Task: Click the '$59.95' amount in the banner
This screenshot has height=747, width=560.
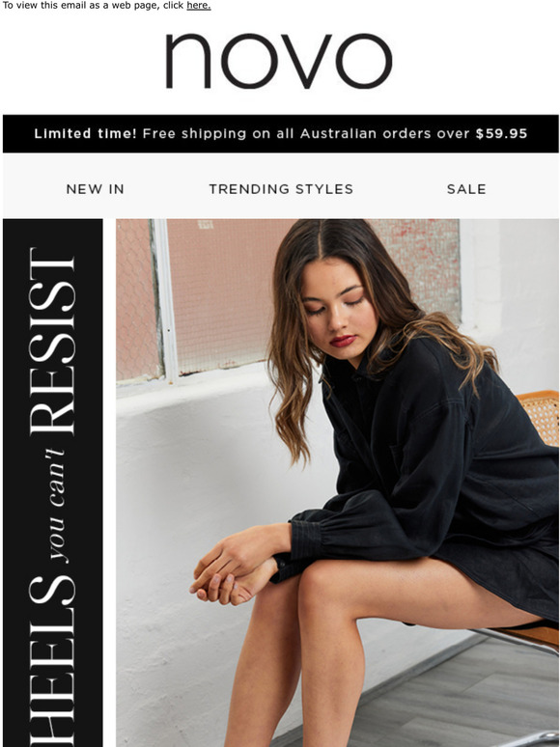Action: [x=501, y=133]
